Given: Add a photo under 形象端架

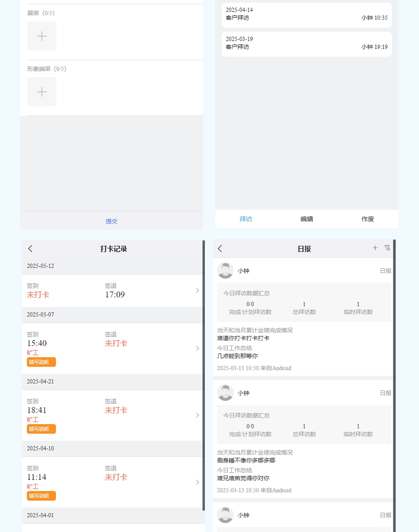Looking at the screenshot, I should pos(42,92).
